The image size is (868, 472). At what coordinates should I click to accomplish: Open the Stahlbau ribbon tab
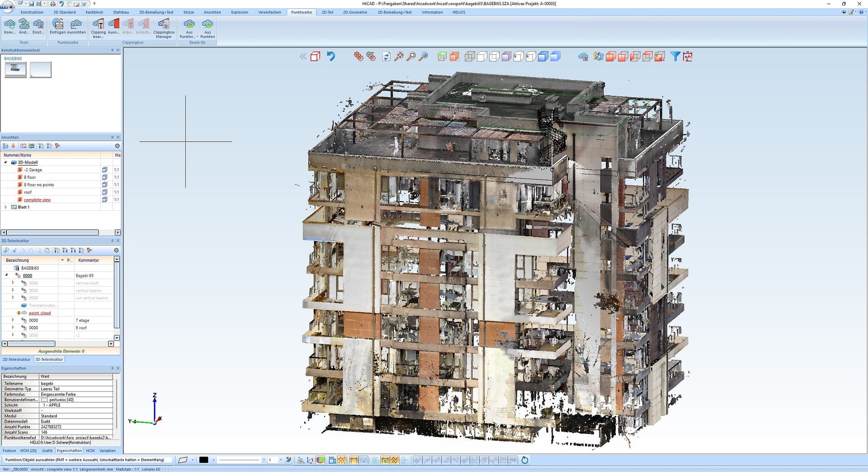pos(121,12)
